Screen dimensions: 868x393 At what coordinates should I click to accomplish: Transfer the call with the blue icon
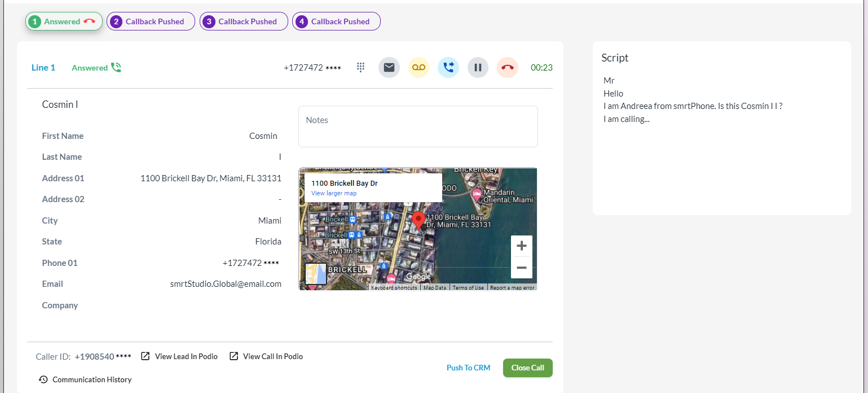tap(448, 68)
